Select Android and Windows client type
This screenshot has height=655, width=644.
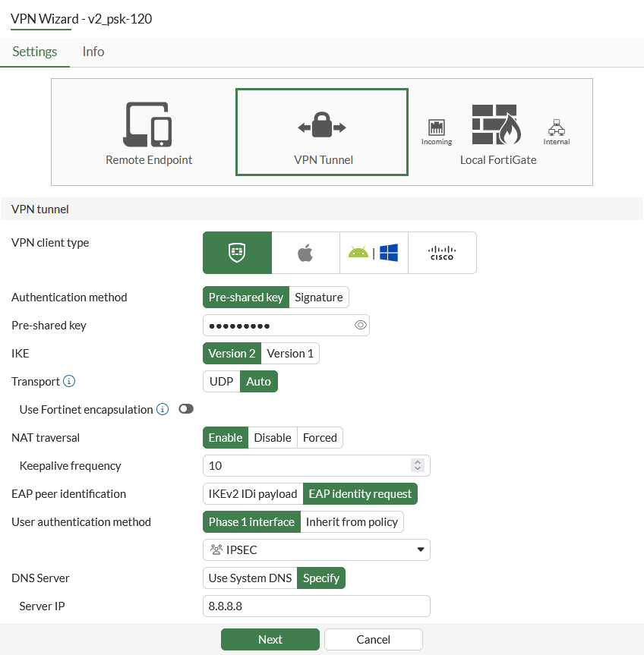(374, 253)
